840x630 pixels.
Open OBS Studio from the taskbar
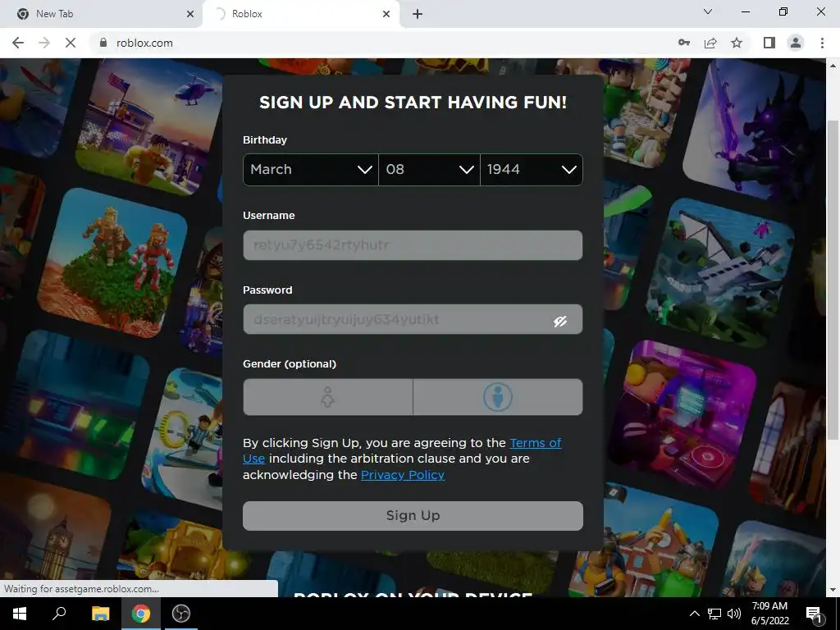click(181, 614)
